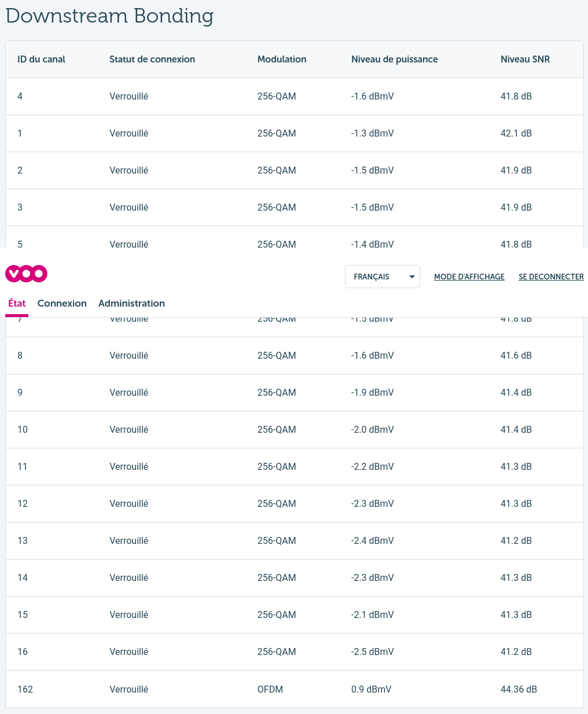The width and height of the screenshot is (588, 714).
Task: Click the Niveau de puissance column header
Action: [x=394, y=59]
